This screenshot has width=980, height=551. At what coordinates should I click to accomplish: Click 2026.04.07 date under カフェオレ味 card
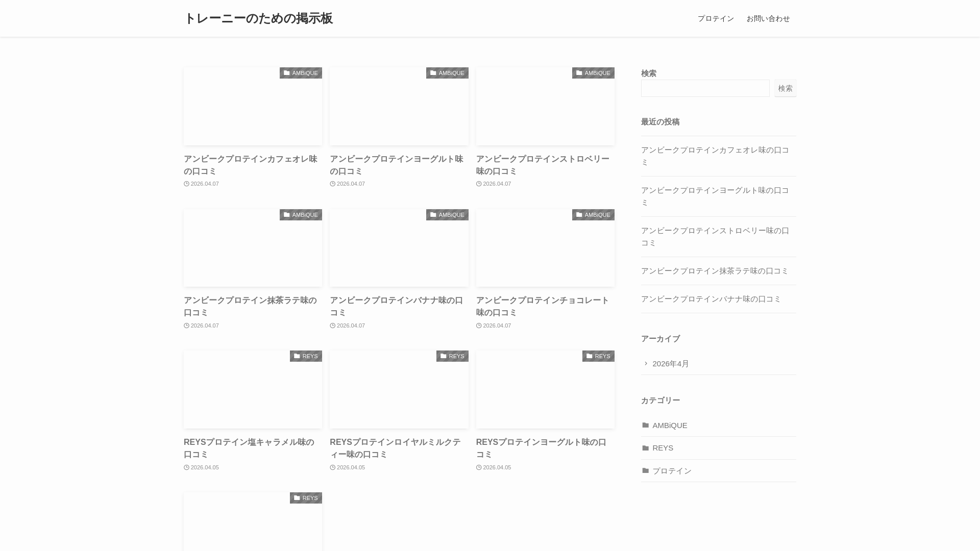[202, 184]
